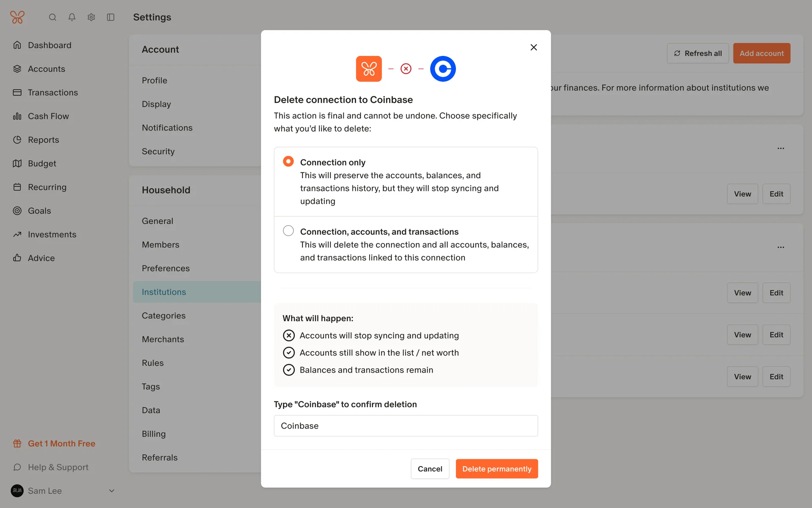The height and width of the screenshot is (508, 812).
Task: Select the Connection only radio option
Action: pyautogui.click(x=288, y=162)
